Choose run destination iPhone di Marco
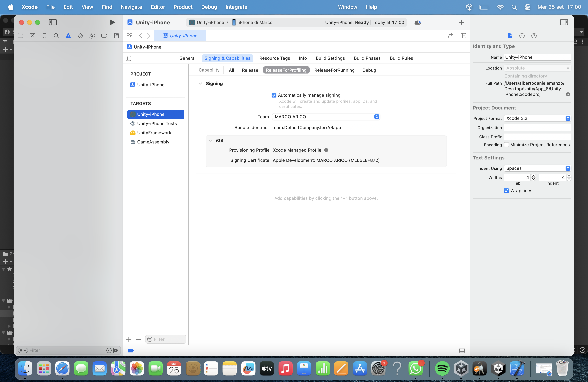Screen dimensions: 588x382 (x=252, y=22)
